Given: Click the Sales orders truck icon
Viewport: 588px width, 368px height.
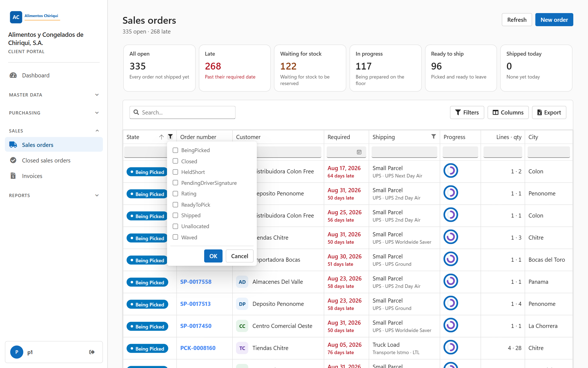Looking at the screenshot, I should [x=13, y=145].
